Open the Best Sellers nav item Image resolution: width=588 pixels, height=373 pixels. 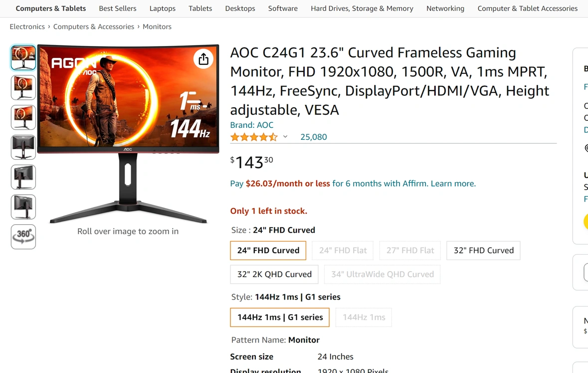[x=118, y=8]
